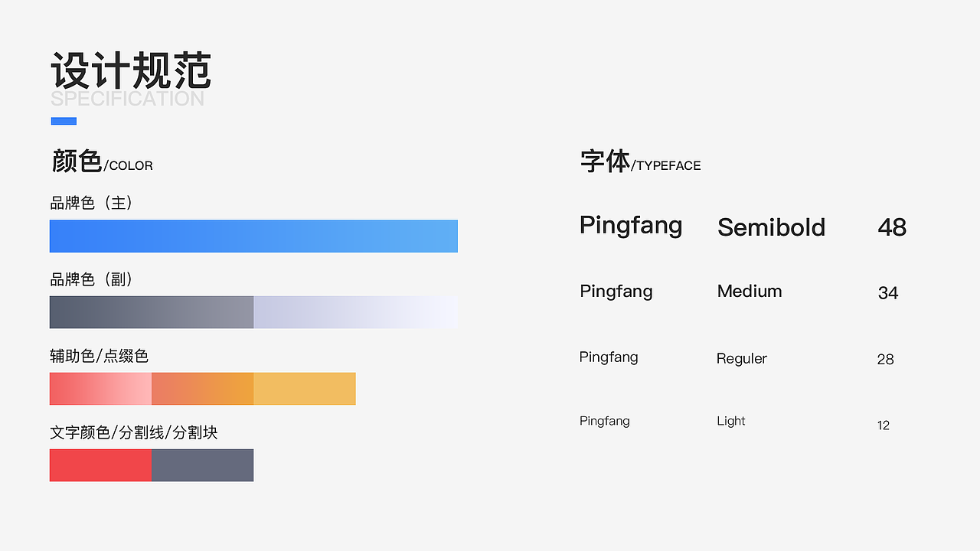Select the slate gray divider color swatch

(202, 465)
